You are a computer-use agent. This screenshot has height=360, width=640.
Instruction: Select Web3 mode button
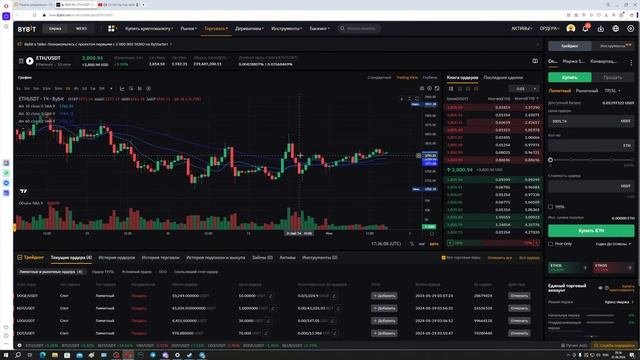[81, 29]
